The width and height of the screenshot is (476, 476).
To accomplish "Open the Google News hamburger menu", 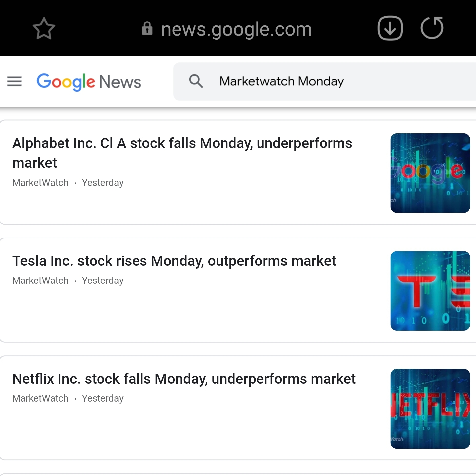I will [15, 81].
